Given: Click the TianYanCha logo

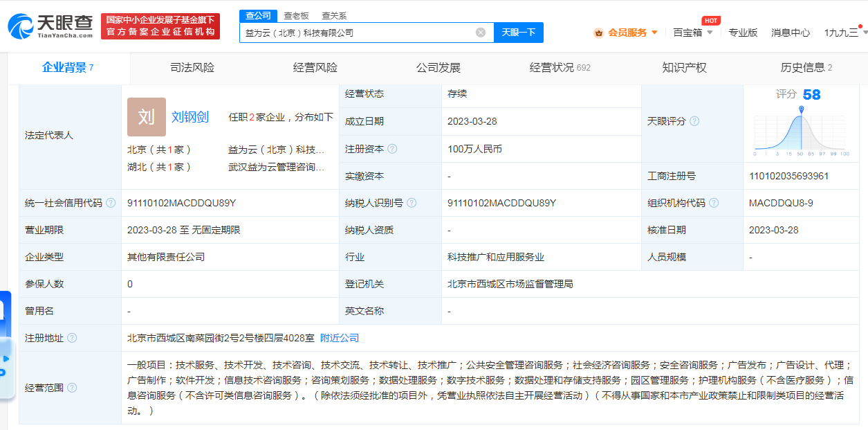Looking at the screenshot, I should point(50,26).
